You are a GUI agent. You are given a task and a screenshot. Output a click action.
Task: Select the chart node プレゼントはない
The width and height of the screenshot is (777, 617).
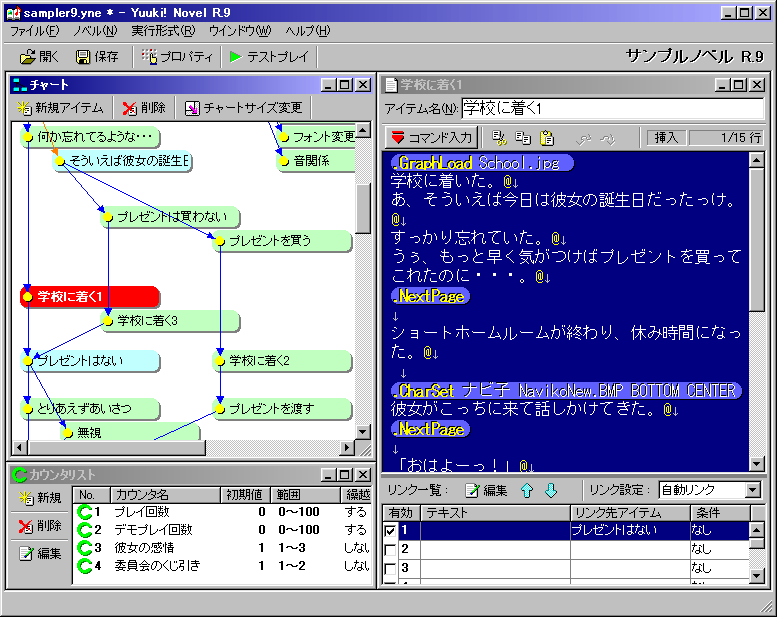[x=90, y=361]
